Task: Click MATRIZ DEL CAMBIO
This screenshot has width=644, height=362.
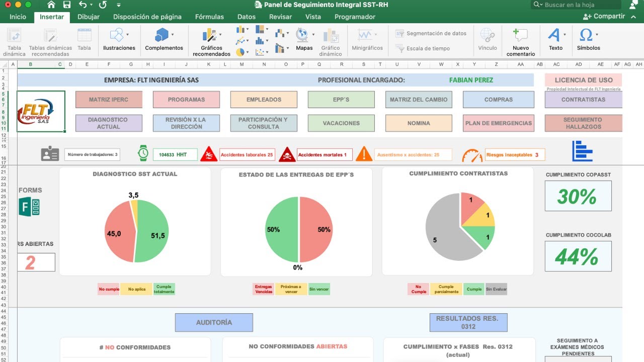Action: pyautogui.click(x=419, y=100)
